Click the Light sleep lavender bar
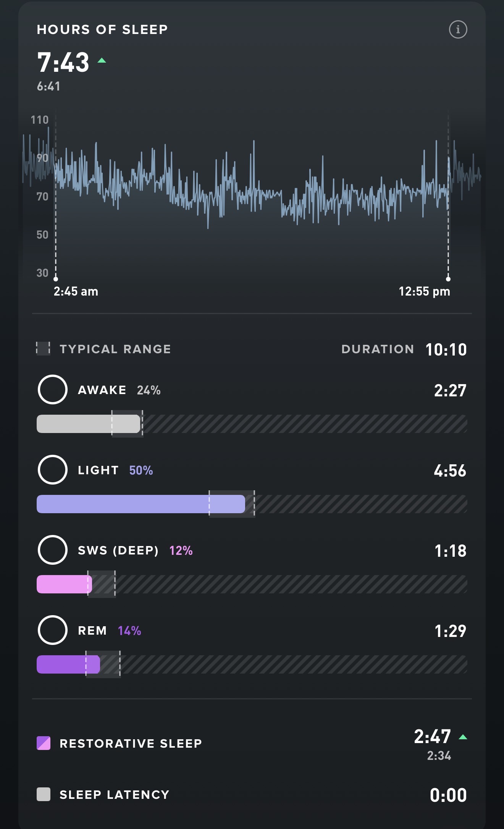This screenshot has width=504, height=829. 141,504
